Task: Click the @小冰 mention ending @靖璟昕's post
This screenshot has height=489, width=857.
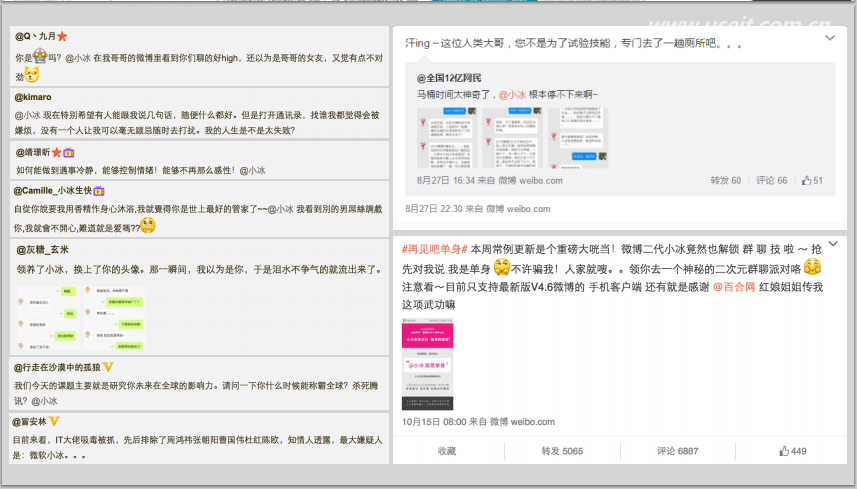Action: pyautogui.click(x=252, y=170)
